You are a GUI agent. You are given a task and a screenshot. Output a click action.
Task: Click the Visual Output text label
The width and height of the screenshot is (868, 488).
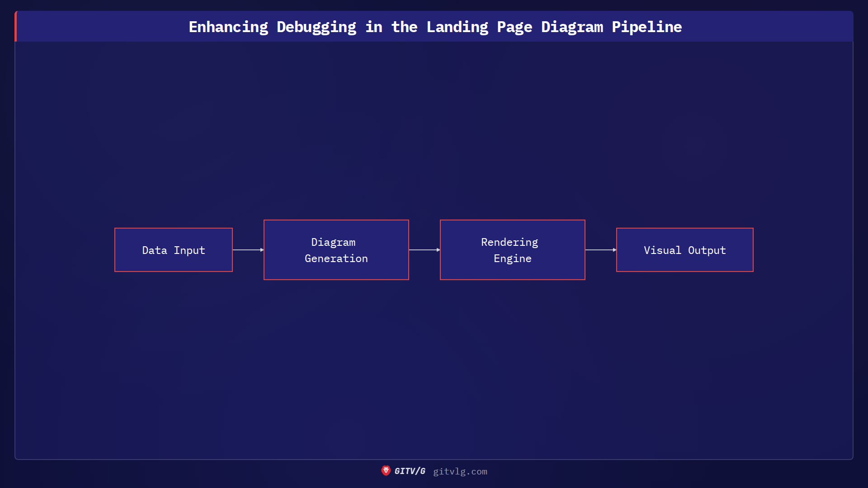(x=684, y=250)
